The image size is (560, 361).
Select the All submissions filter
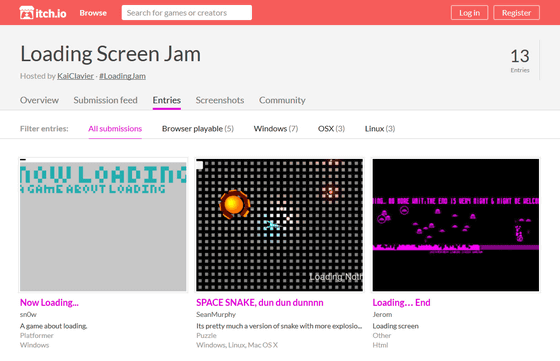pyautogui.click(x=115, y=129)
